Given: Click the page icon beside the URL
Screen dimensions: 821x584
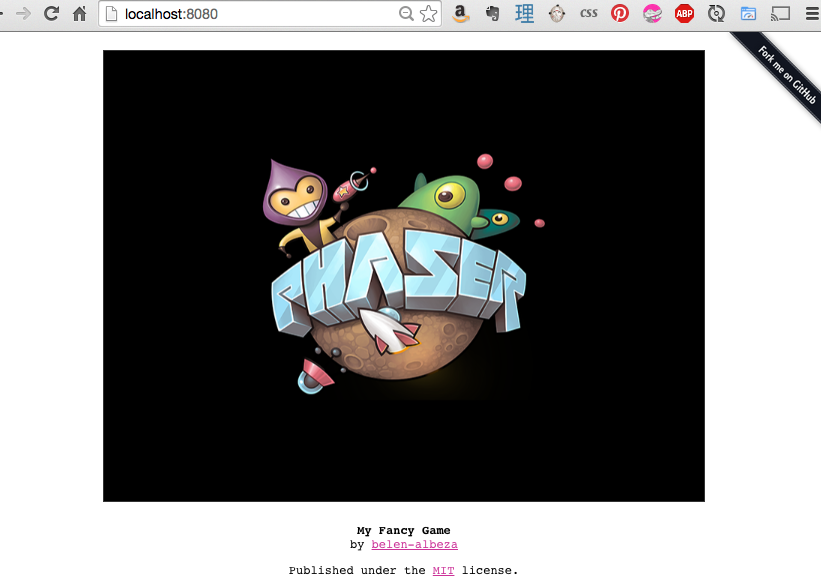Looking at the screenshot, I should point(112,14).
